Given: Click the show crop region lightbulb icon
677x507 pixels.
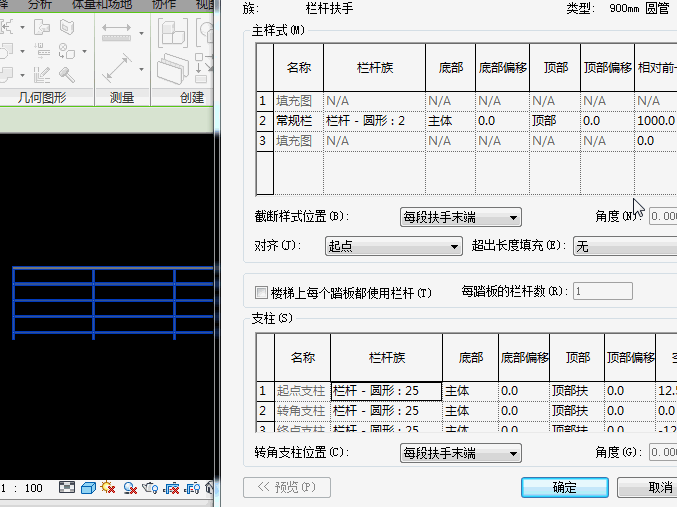Looking at the screenshot, I should tap(192, 488).
